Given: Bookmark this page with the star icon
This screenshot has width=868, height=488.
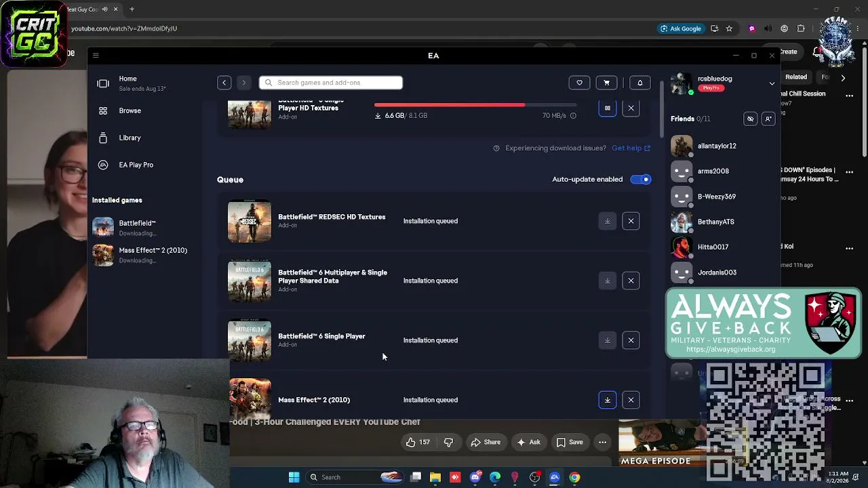Looking at the screenshot, I should [x=729, y=28].
